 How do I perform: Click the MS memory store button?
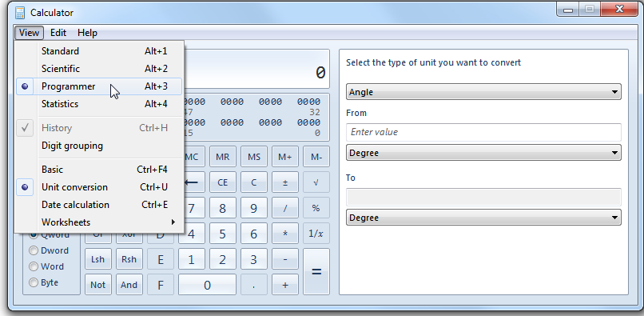(254, 157)
